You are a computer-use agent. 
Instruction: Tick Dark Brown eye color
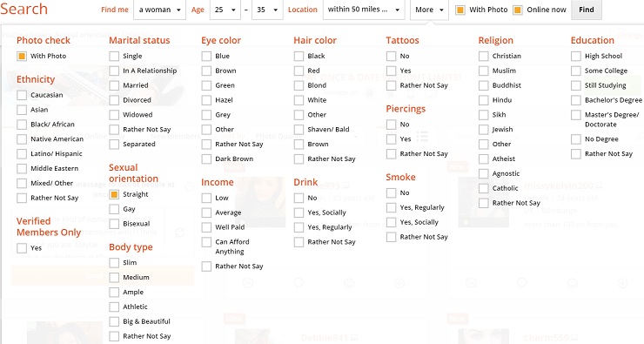tap(206, 159)
